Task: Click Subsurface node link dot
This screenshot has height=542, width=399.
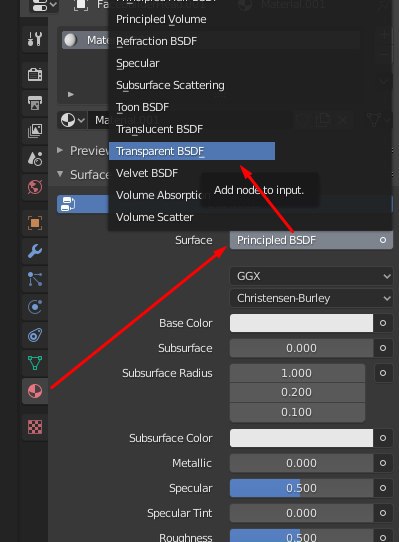Action: pyautogui.click(x=383, y=348)
